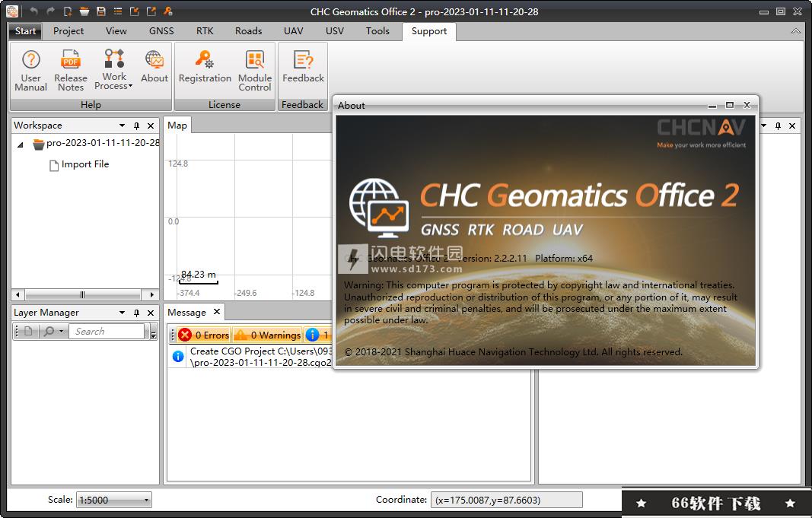Toggle the 0 Warnings filter
This screenshot has width=812, height=518.
(267, 335)
